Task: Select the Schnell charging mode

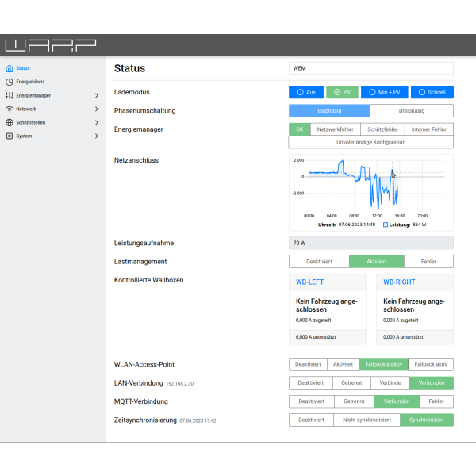Action: (x=432, y=92)
